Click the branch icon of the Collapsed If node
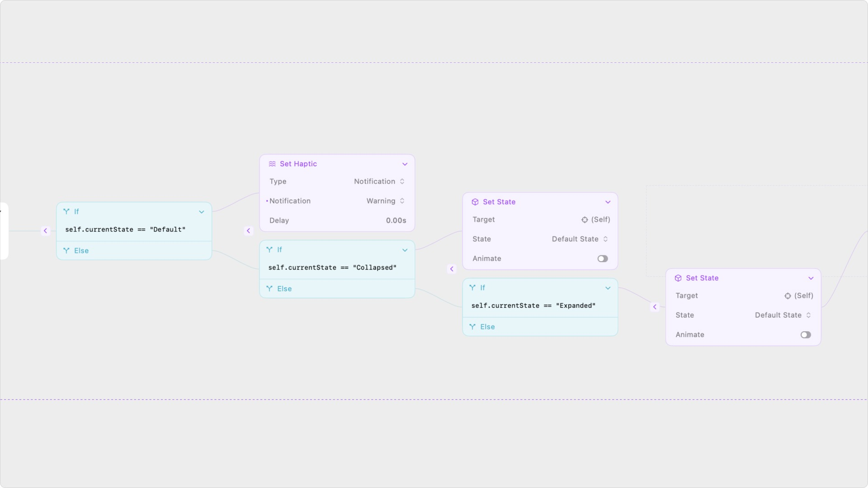 (x=269, y=249)
